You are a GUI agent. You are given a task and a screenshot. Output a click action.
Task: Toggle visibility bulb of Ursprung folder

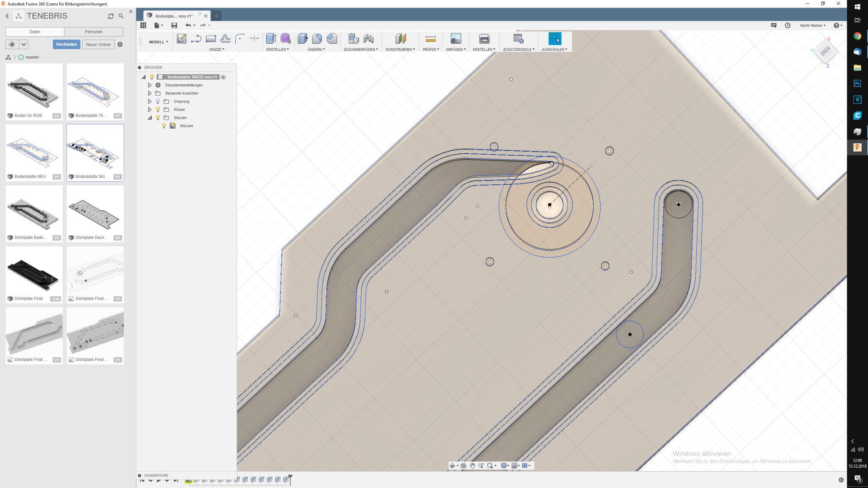158,102
